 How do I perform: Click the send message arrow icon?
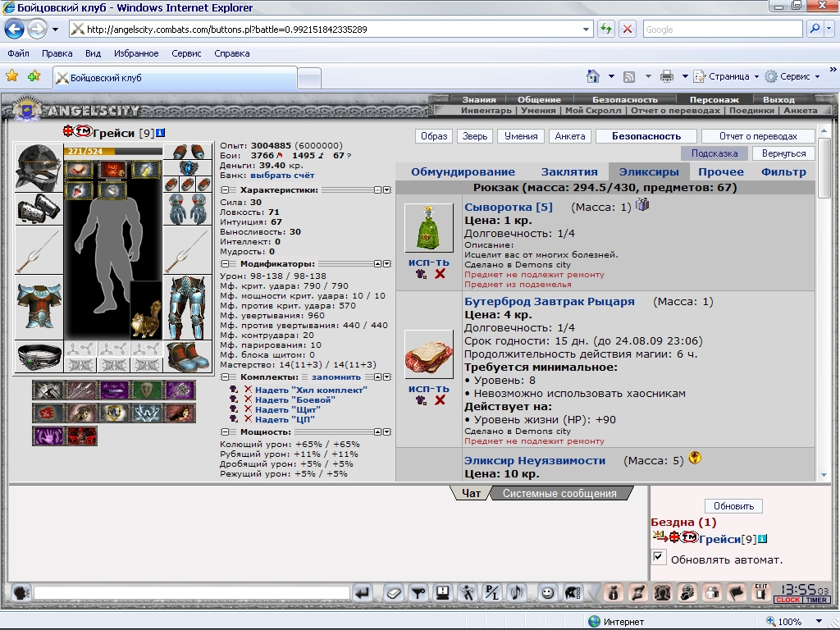[363, 593]
